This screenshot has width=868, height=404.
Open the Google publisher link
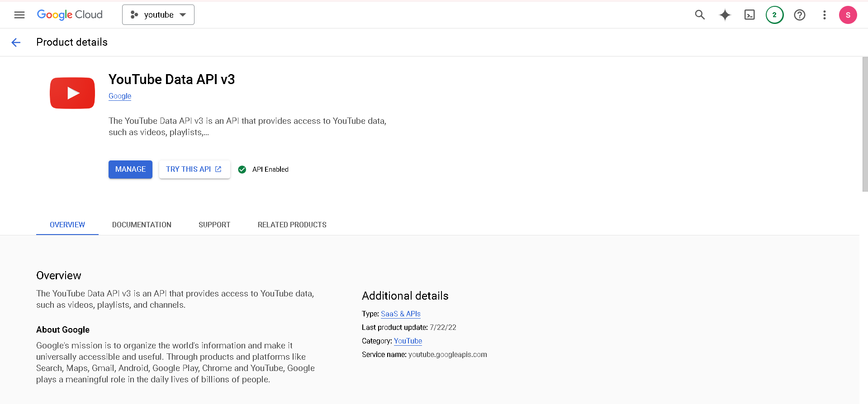click(120, 96)
